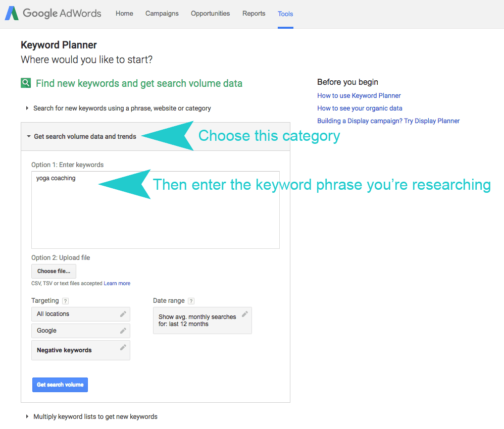
Task: Open Targeting help question mark
Action: (x=65, y=301)
